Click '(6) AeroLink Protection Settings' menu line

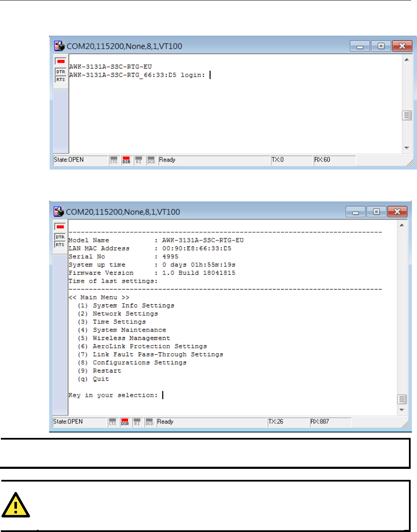[142, 346]
